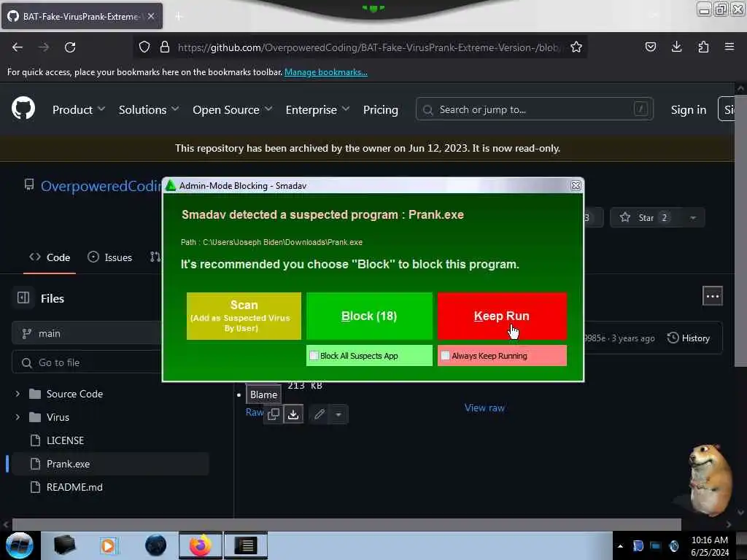The image size is (747, 560).
Task: Open the Pricing page
Action: [x=380, y=110]
